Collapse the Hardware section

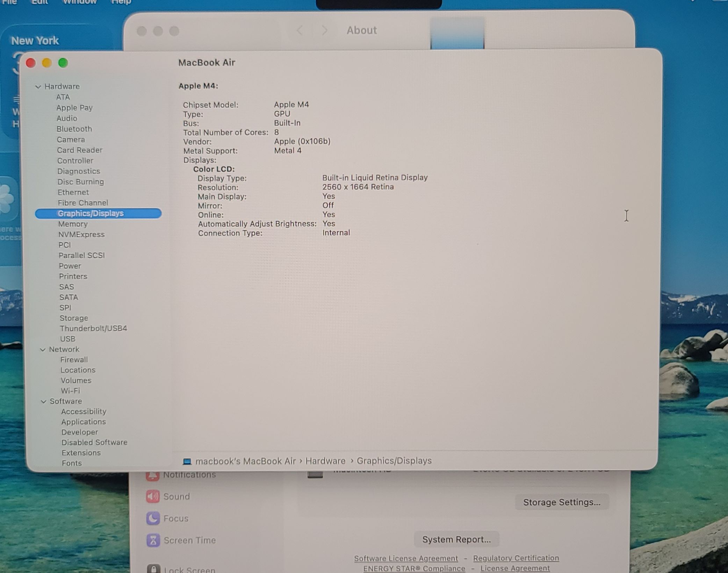[x=38, y=86]
